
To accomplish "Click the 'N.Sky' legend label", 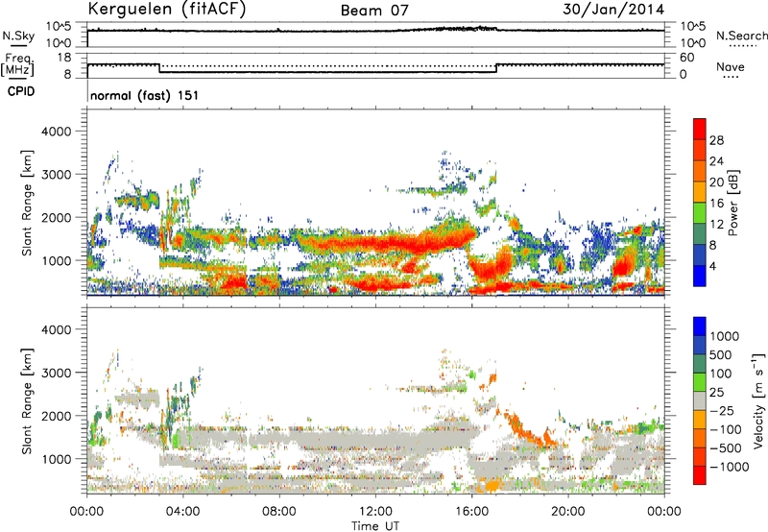I will [18, 36].
